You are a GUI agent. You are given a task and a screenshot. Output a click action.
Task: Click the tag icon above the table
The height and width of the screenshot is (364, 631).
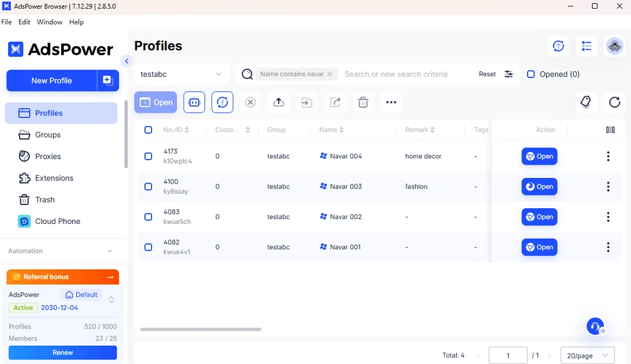(586, 102)
